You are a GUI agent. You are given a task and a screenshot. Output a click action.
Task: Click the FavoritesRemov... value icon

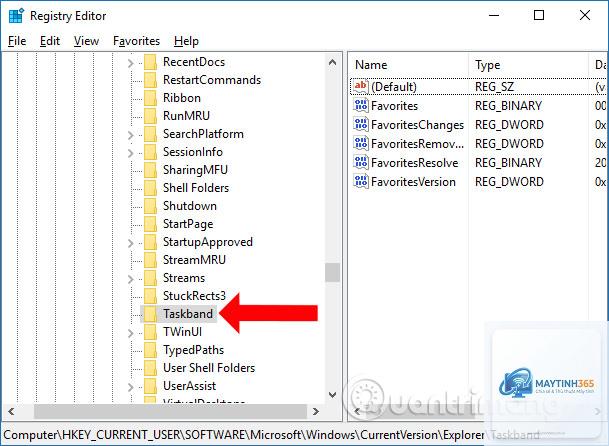click(x=361, y=143)
